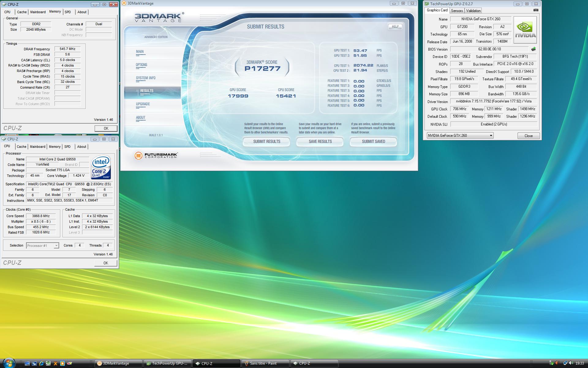Click HELP button in 3DMark Vantage
Image resolution: width=588 pixels, height=368 pixels.
click(395, 27)
